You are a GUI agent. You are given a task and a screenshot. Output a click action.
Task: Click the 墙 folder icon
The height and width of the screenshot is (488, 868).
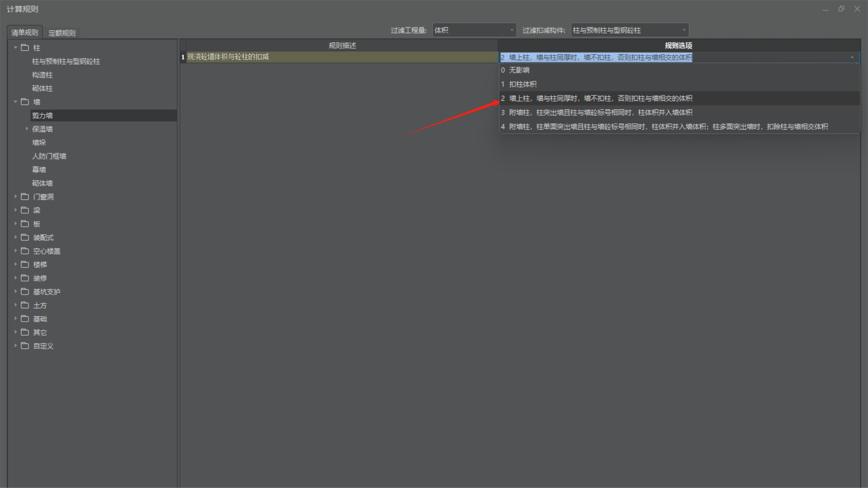(x=25, y=102)
